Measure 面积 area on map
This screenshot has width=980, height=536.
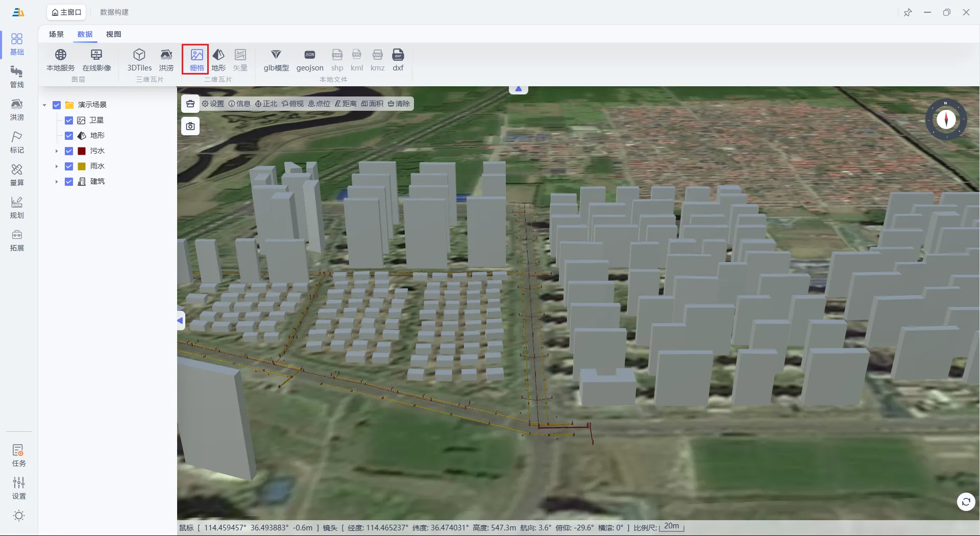(372, 104)
